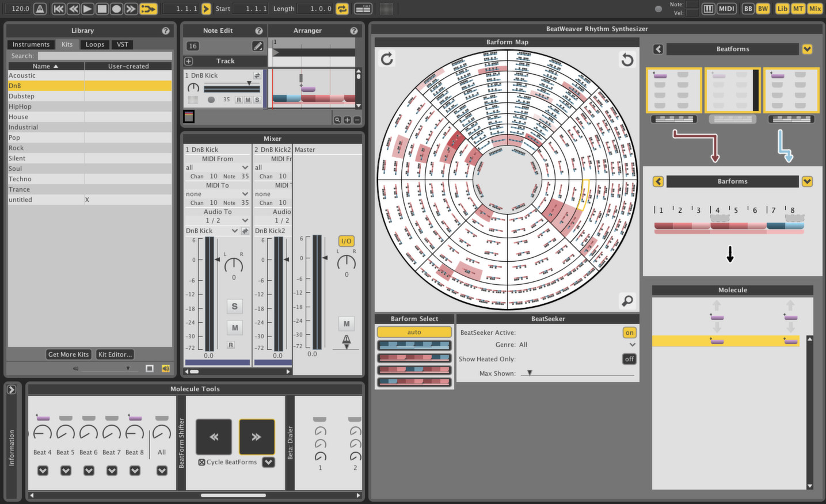Open the magnifier search in the Barform Map

pos(627,301)
